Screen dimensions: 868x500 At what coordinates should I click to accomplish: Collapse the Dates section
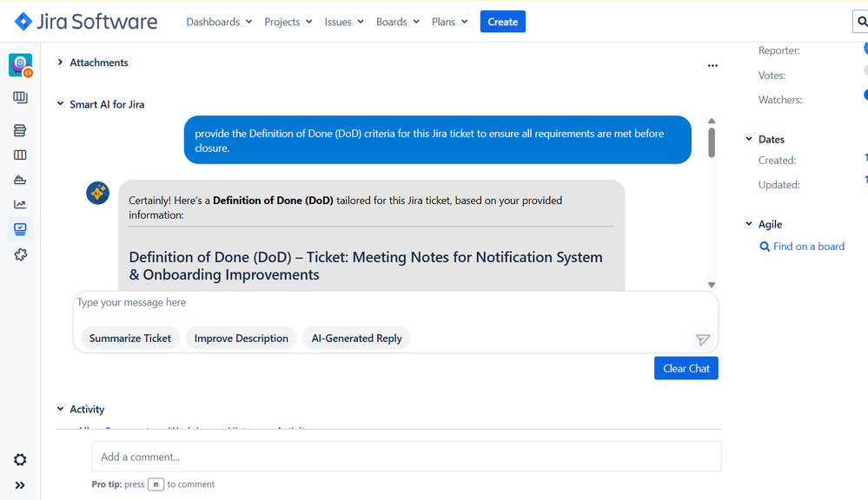tap(748, 139)
